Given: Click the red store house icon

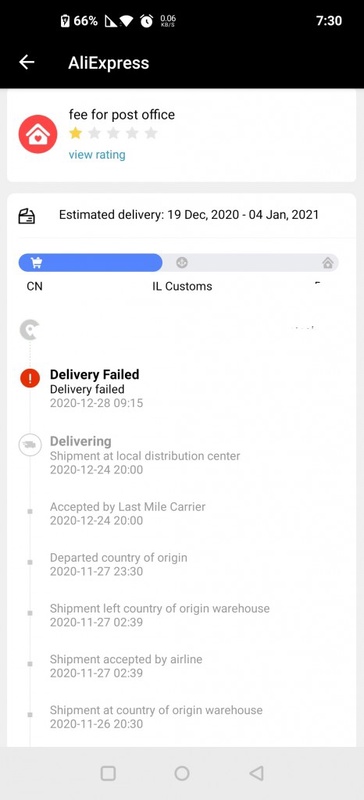Looking at the screenshot, I should pyautogui.click(x=38, y=134).
